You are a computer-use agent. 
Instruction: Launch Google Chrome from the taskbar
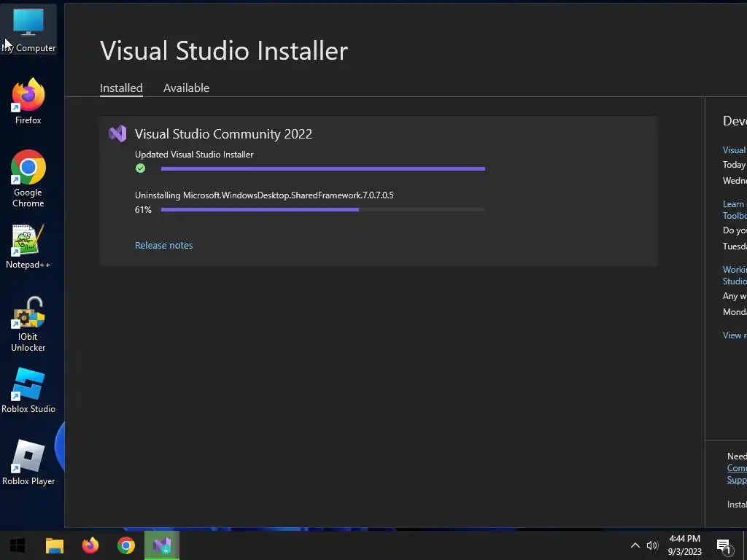pyautogui.click(x=126, y=545)
